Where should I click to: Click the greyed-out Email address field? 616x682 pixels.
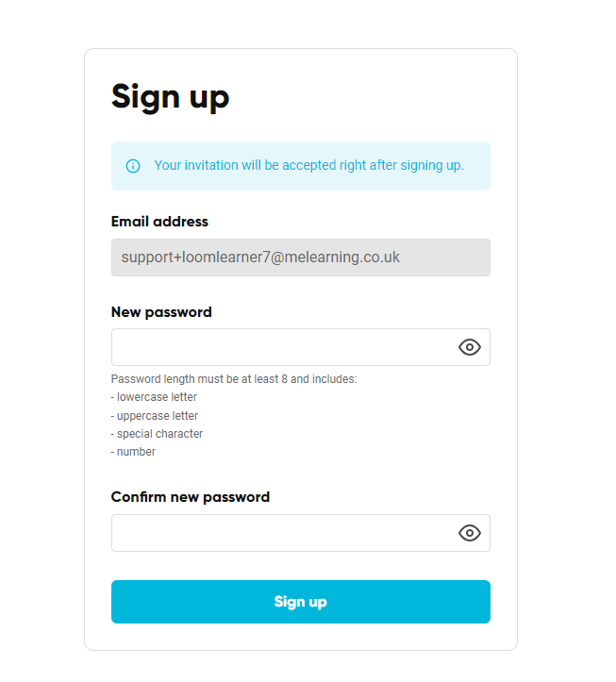[x=301, y=258]
